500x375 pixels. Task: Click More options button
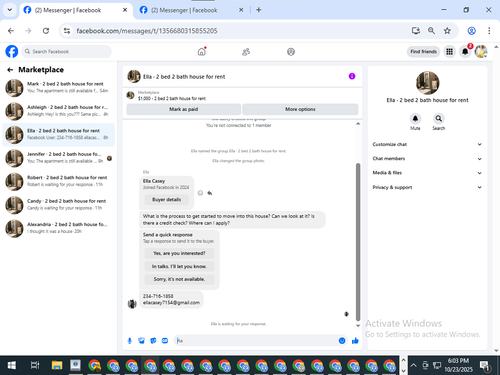pos(300,109)
